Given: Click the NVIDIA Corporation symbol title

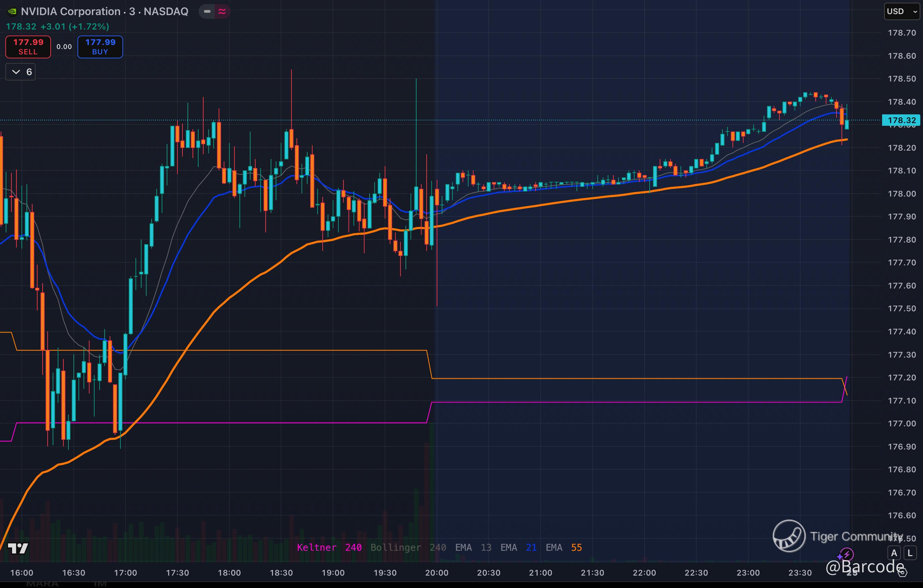Looking at the screenshot, I should 70,11.
